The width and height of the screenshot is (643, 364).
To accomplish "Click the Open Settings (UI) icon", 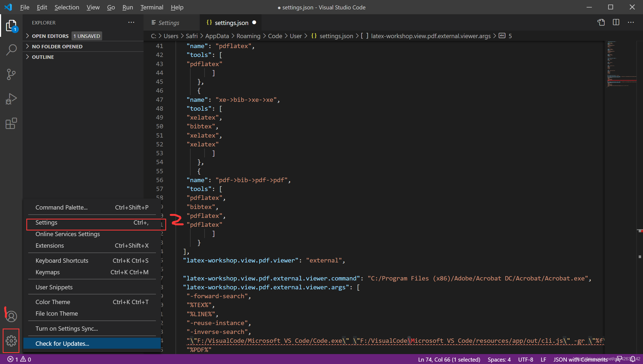I will tap(601, 23).
